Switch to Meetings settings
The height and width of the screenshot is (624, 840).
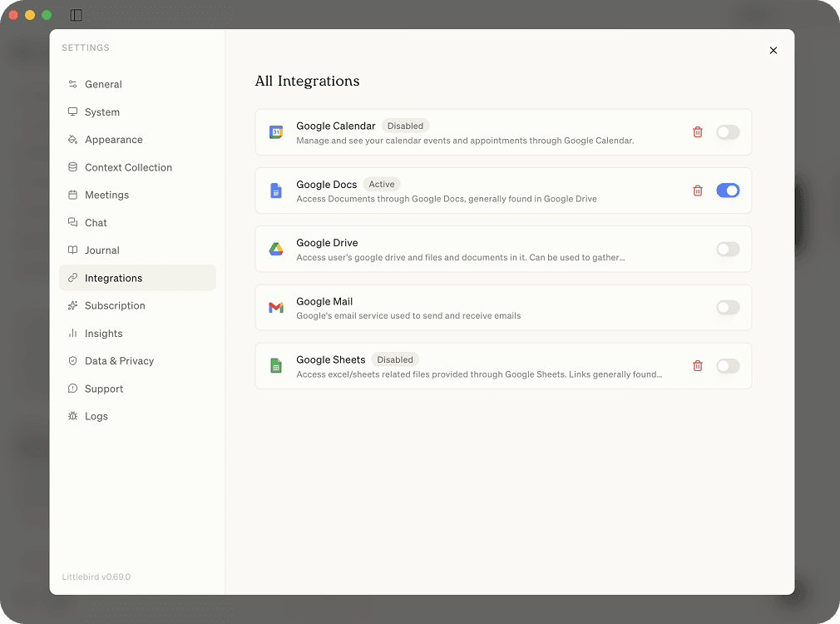pos(138,195)
